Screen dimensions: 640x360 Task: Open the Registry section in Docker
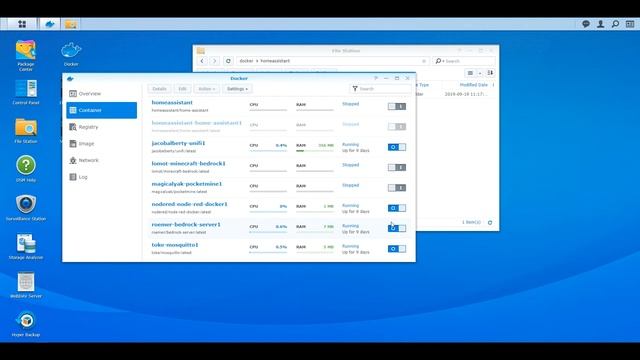102,127
